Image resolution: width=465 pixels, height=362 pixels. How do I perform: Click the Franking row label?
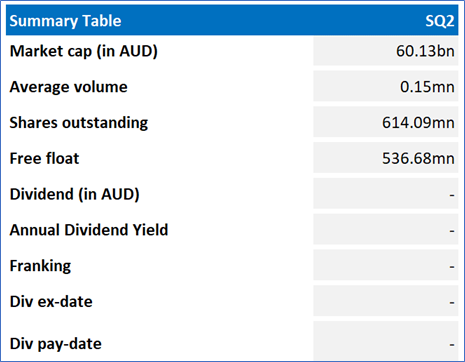point(40,266)
